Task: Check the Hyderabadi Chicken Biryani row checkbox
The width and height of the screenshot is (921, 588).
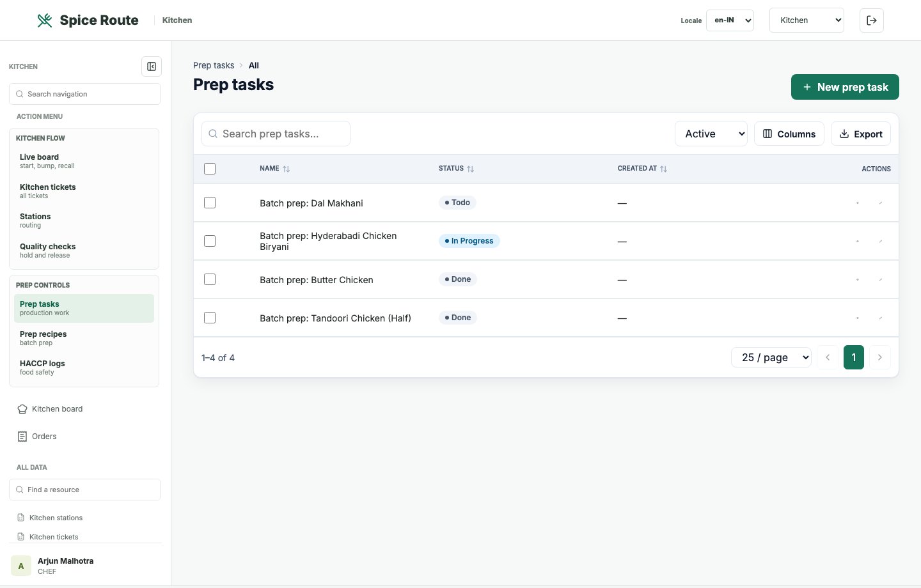Action: pos(210,241)
